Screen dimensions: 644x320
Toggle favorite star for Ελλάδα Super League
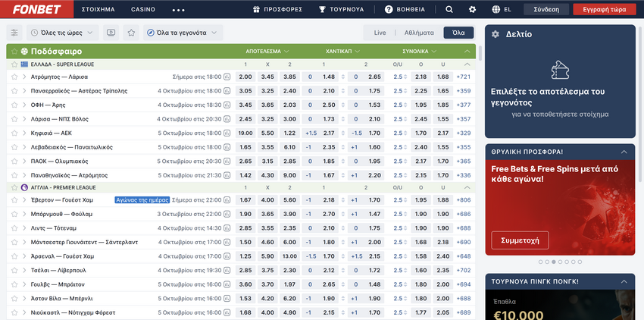[x=14, y=64]
